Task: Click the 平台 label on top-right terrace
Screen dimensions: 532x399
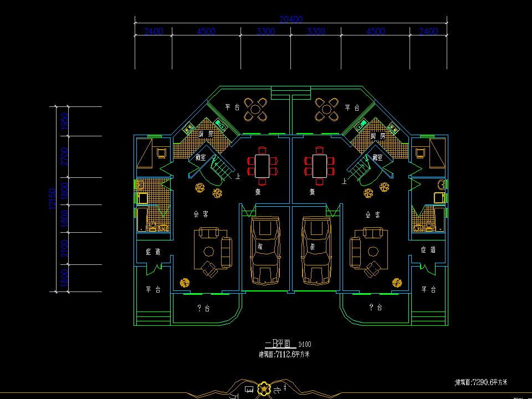Action: point(352,108)
